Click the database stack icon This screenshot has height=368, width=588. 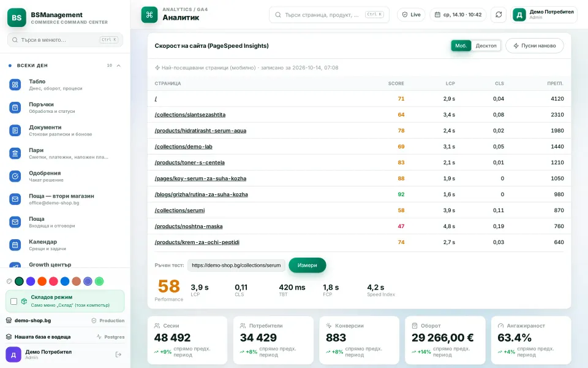tap(9, 337)
